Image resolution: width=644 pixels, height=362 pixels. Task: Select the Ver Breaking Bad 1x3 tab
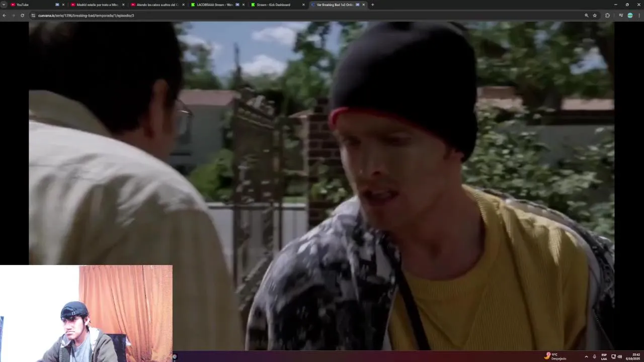coord(338,5)
